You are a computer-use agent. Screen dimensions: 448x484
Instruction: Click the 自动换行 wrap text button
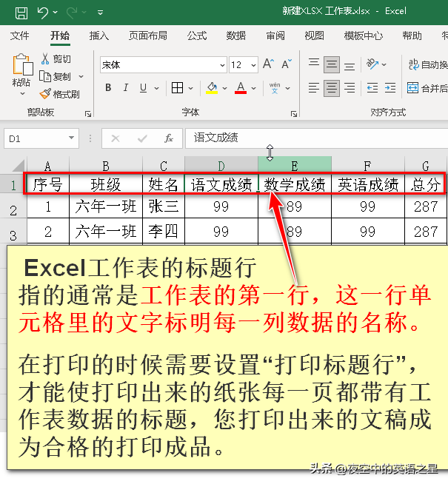coord(427,64)
